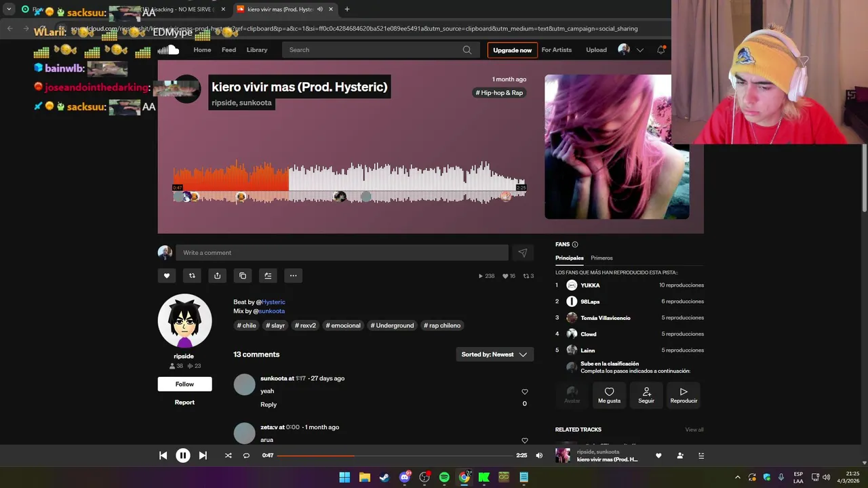Screen dimensions: 868x488
Task: Skip to next track in player bar
Action: click(203, 455)
